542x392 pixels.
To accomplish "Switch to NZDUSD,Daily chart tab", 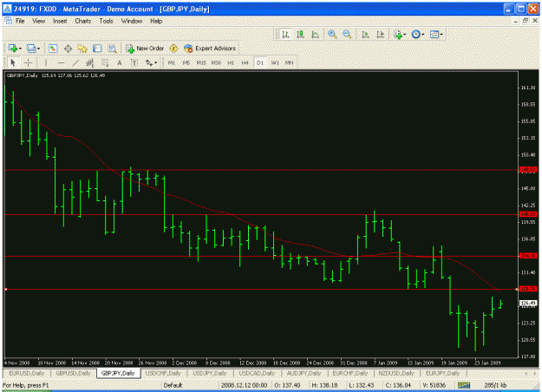I will 396,373.
